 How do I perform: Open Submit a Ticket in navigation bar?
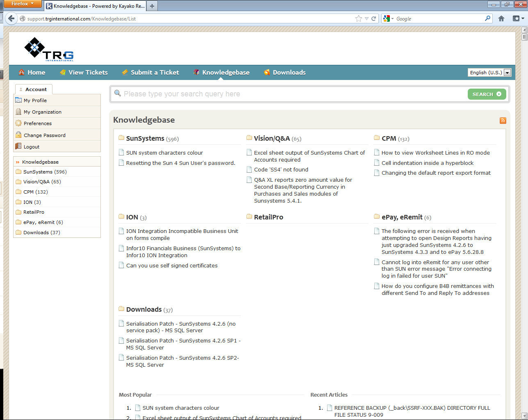(150, 73)
